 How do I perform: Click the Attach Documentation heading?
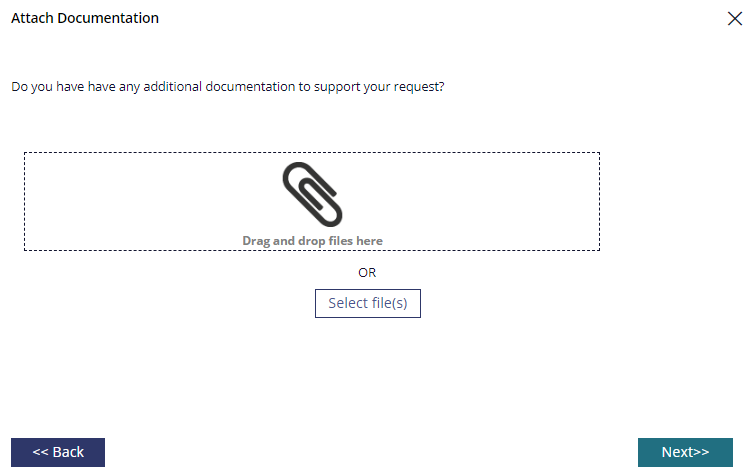point(85,18)
